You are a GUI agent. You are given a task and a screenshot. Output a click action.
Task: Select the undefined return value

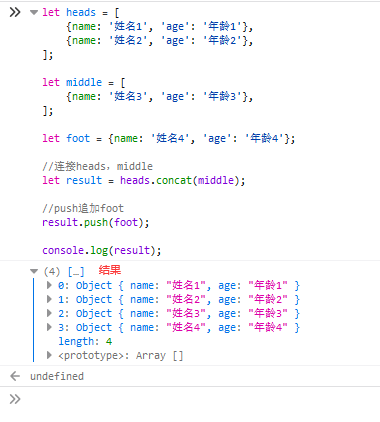(x=57, y=376)
